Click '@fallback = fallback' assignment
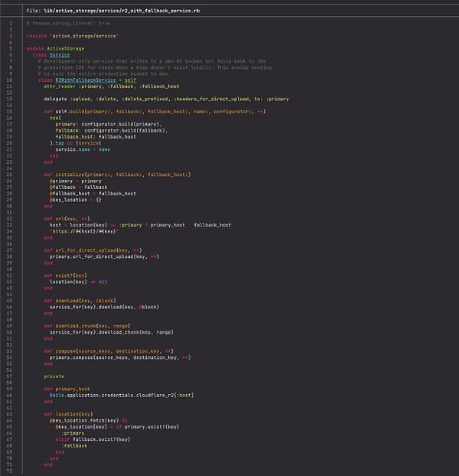The width and height of the screenshot is (459, 476). 78,187
